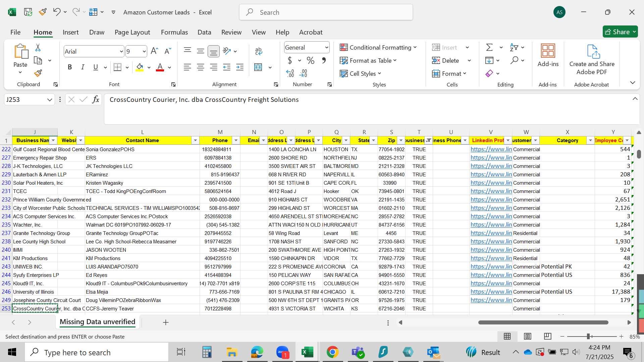Apply Percent Style format
The height and width of the screenshot is (362, 644).
[x=311, y=60]
